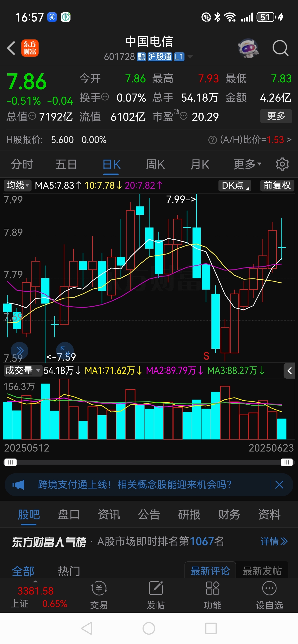This screenshot has height=644, width=298.
Task: Open the robot assistant avatar
Action: pos(248,48)
